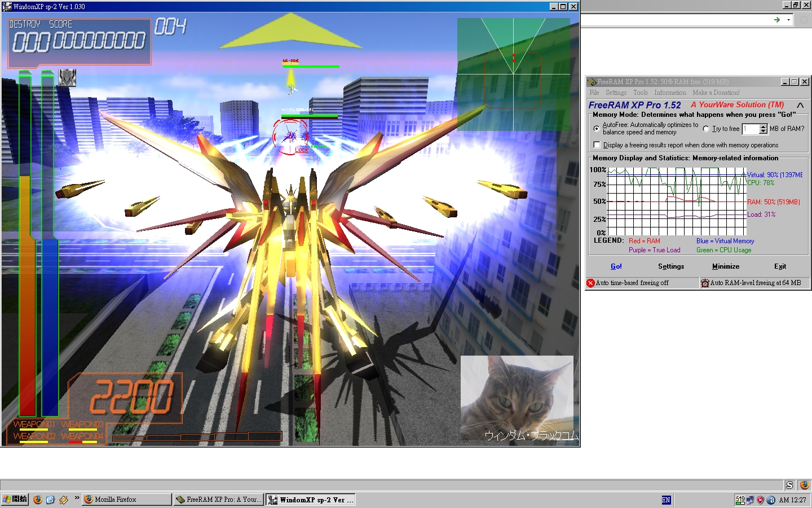This screenshot has height=508, width=812.
Task: Open the File menu in FreeRAM XP Pro
Action: (x=594, y=93)
